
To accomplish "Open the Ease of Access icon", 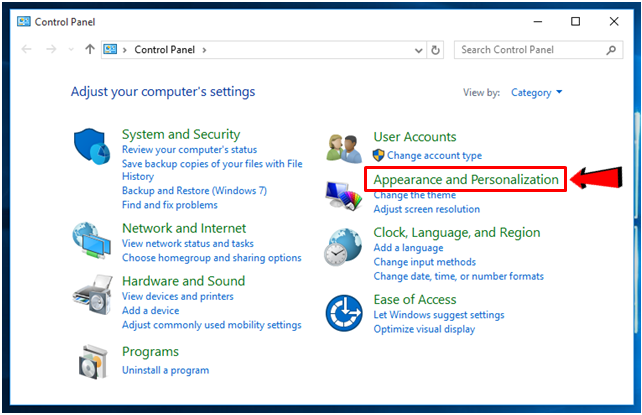I will 344,313.
